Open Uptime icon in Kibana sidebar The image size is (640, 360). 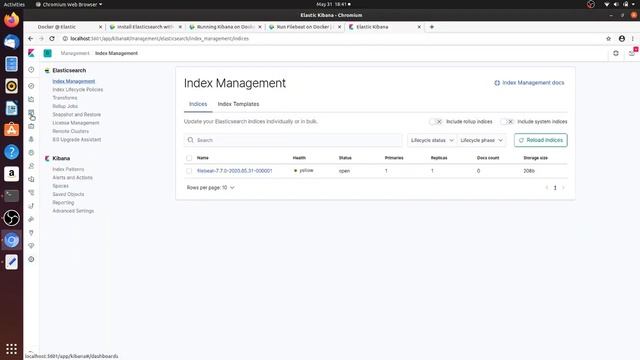tap(31, 206)
